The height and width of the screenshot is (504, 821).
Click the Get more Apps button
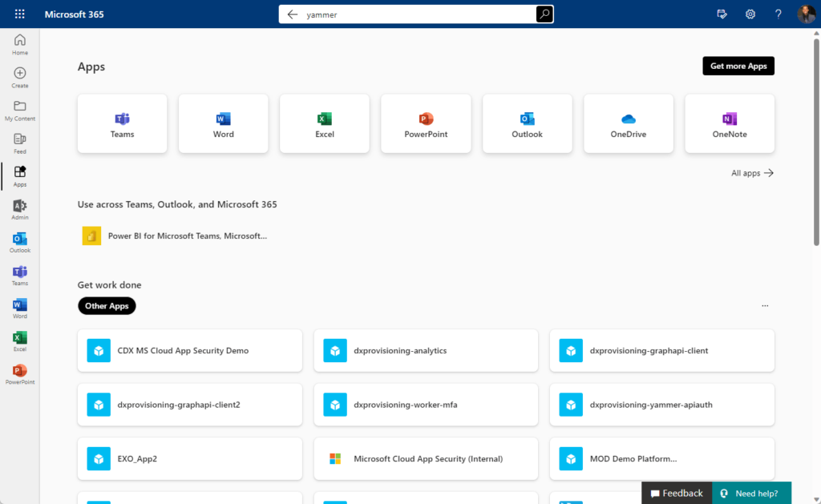click(x=738, y=66)
